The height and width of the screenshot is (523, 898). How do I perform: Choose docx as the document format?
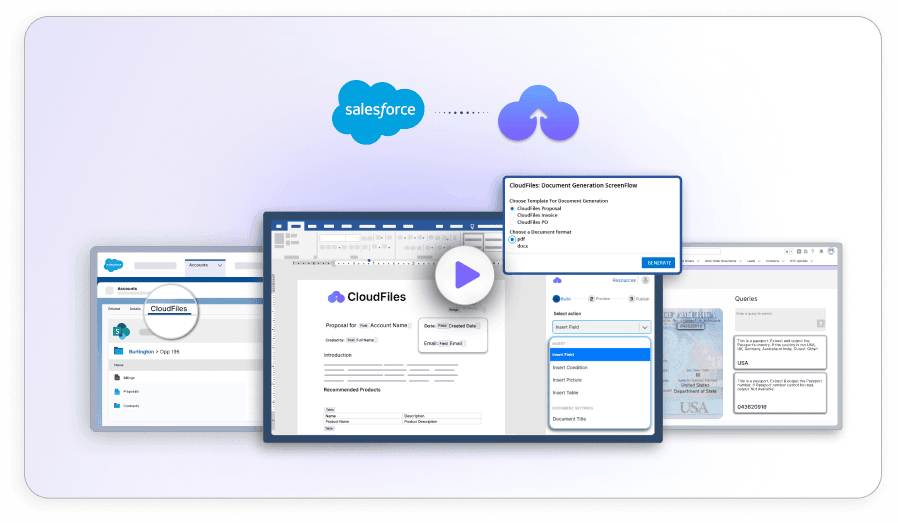pos(512,246)
